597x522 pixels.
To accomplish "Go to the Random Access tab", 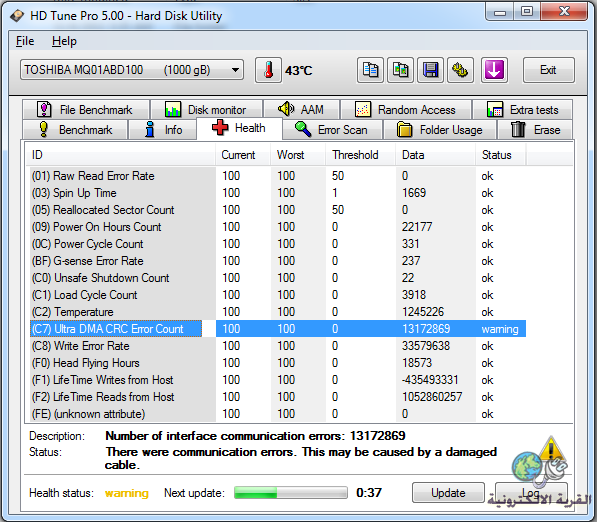I will [406, 110].
